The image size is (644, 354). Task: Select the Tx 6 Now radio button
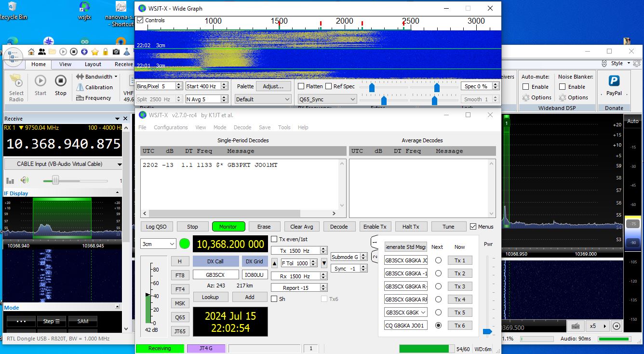pyautogui.click(x=438, y=325)
